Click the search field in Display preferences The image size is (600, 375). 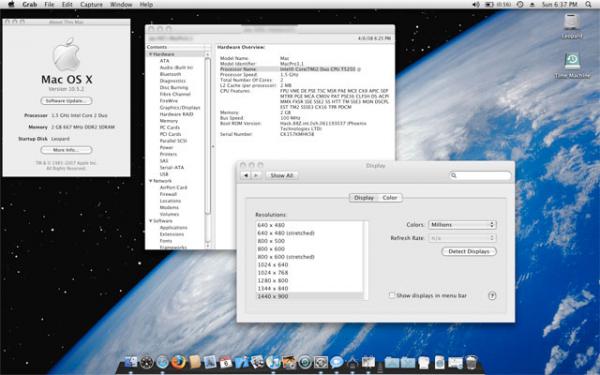[x=480, y=175]
